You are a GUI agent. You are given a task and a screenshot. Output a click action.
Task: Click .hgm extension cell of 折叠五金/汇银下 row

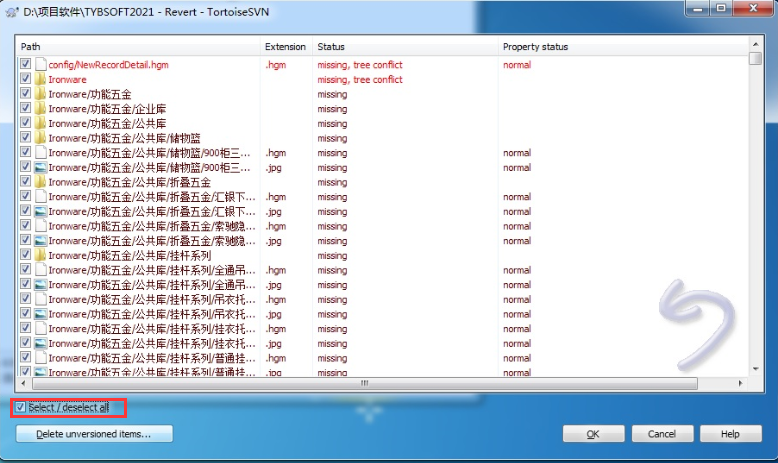coord(275,197)
